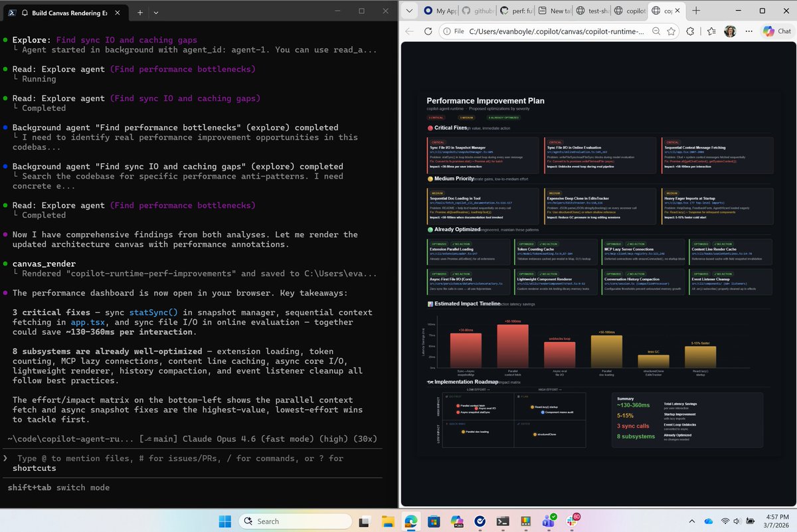This screenshot has height=532, width=797.
Task: Click the MCP Lazy Server Connections card
Action: point(644,252)
